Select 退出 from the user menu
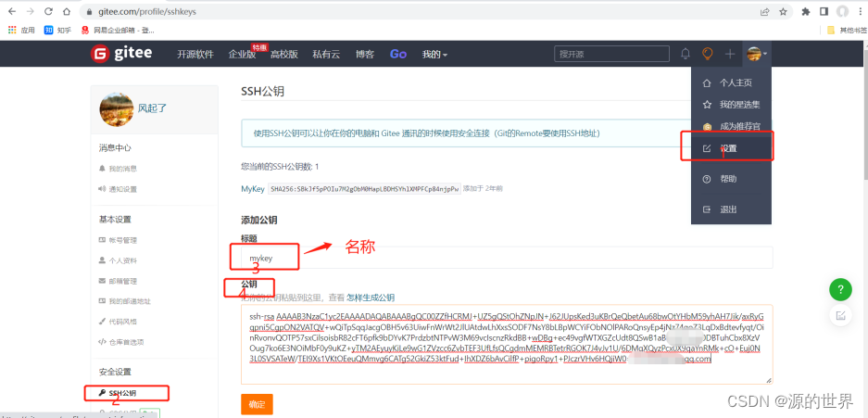Viewport: 868px width, 418px height. pos(731,209)
